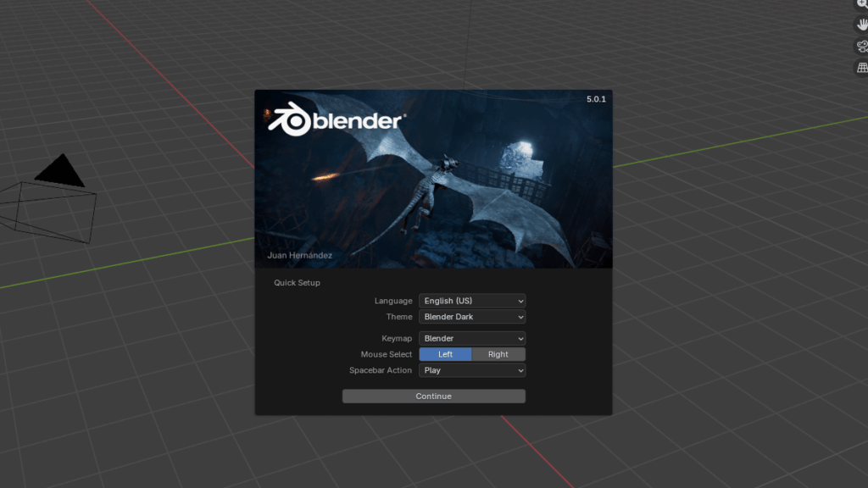The width and height of the screenshot is (868, 488).
Task: Set Mouse Select to Left
Action: point(445,354)
